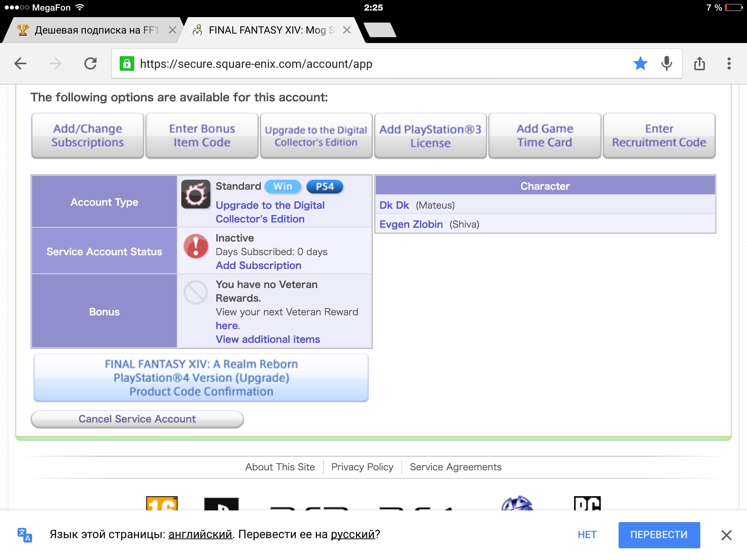Bookmark page with the blue star icon
Image resolution: width=747 pixels, height=560 pixels.
[640, 63]
